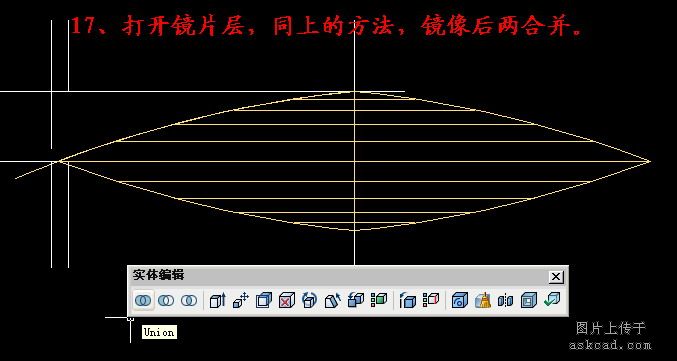Click the Delete Faces icon with red X
This screenshot has height=361, width=677.
[287, 300]
